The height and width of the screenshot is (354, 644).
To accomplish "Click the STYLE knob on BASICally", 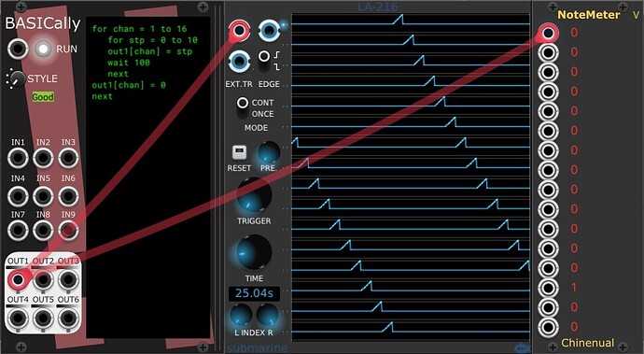I will (x=17, y=78).
